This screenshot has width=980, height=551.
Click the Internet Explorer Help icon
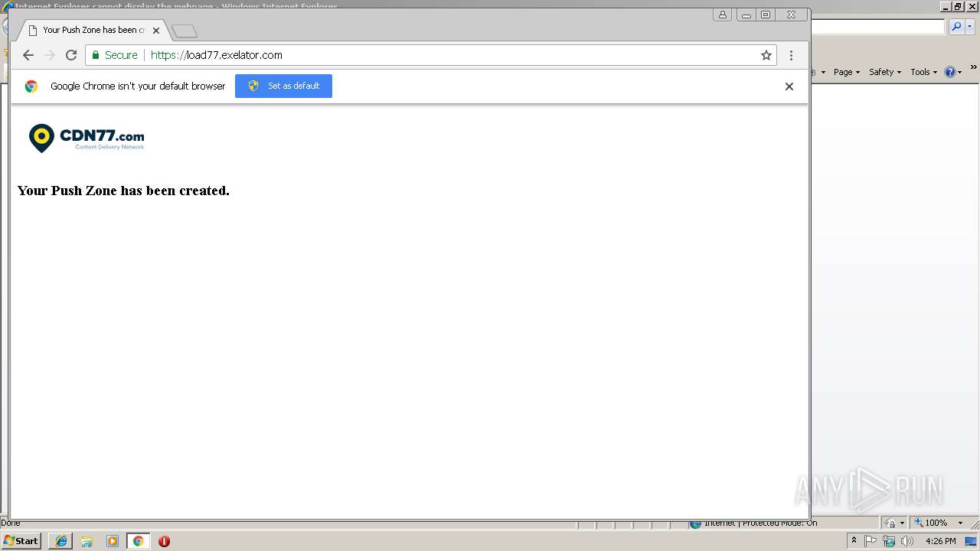[x=952, y=72]
